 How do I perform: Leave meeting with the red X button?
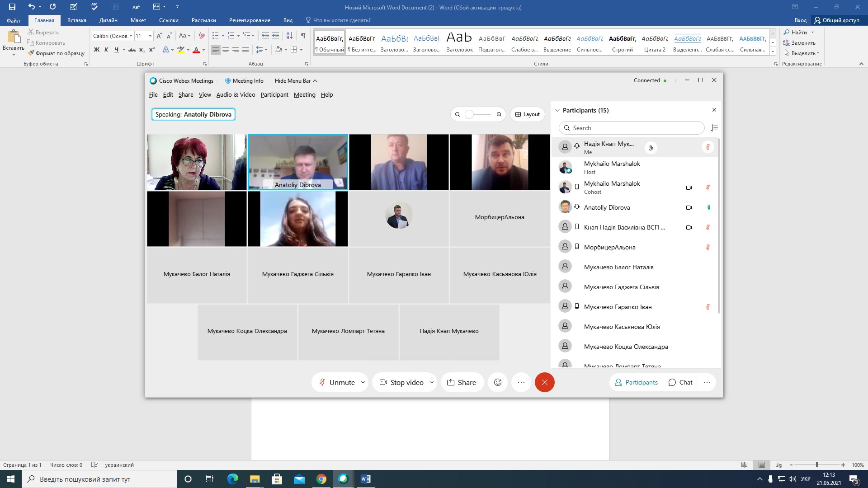click(x=545, y=382)
